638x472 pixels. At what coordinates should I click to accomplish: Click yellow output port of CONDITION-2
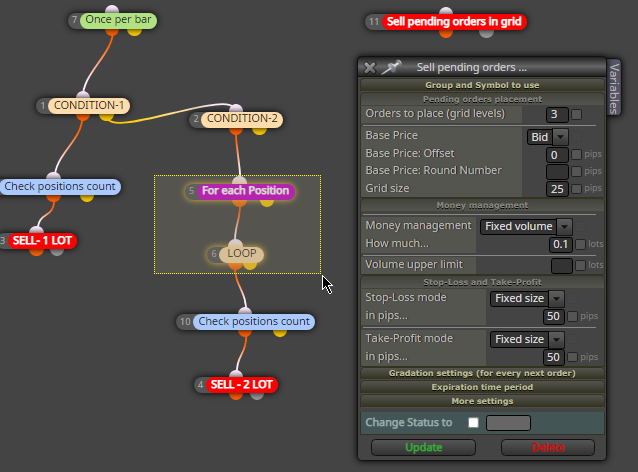pyautogui.click(x=259, y=130)
